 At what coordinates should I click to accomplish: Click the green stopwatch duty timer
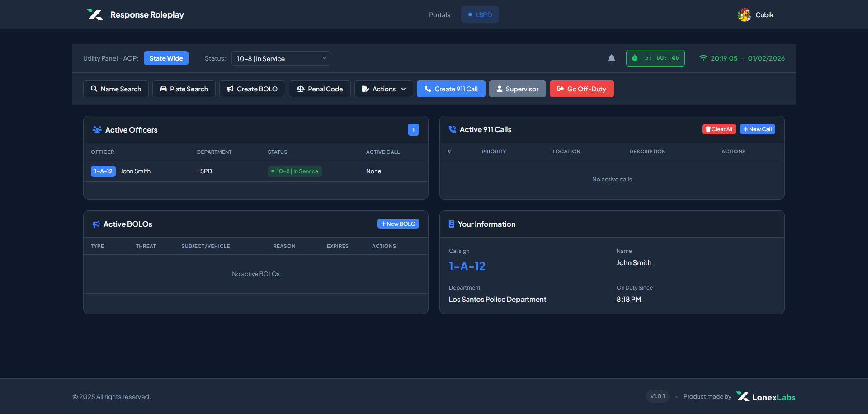[x=655, y=58]
